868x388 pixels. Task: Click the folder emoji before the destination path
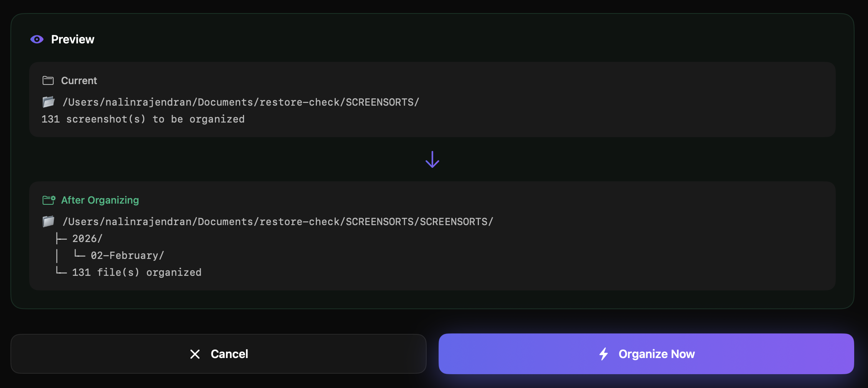[48, 221]
